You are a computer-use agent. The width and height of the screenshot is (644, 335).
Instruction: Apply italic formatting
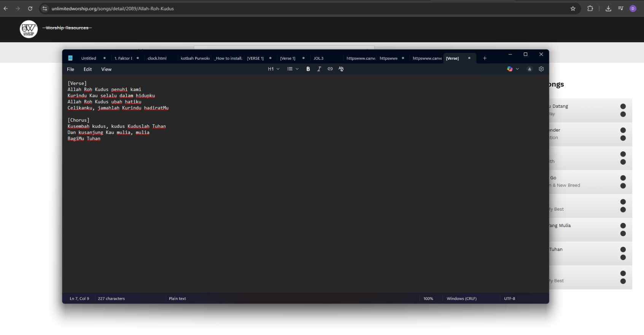point(319,69)
